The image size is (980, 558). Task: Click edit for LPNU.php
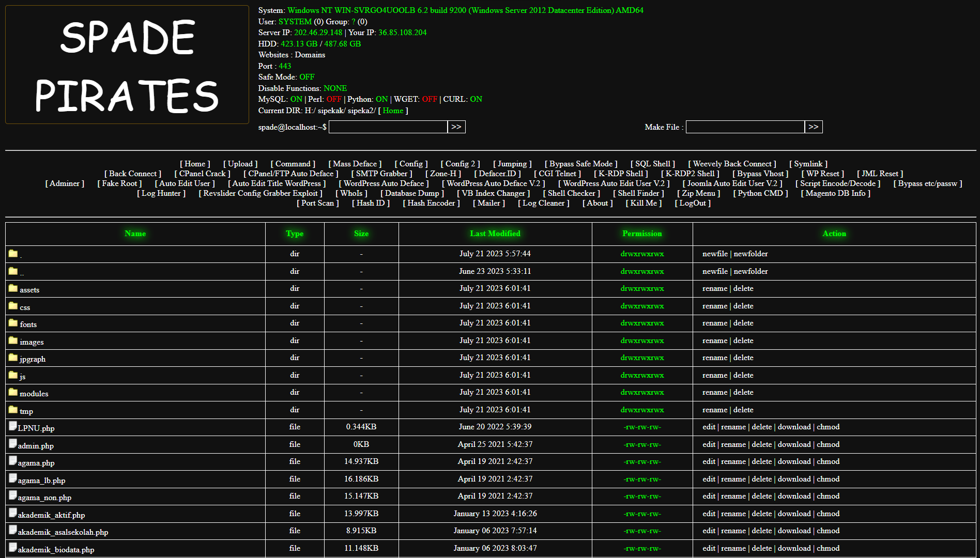click(709, 427)
